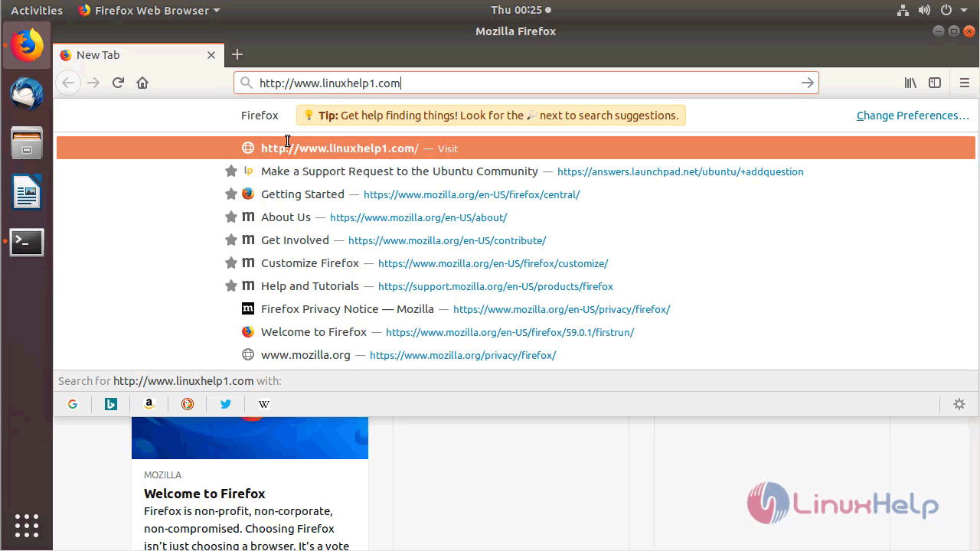Open the Welcome to Firefox suggestion
This screenshot has height=551, width=980.
click(516, 332)
